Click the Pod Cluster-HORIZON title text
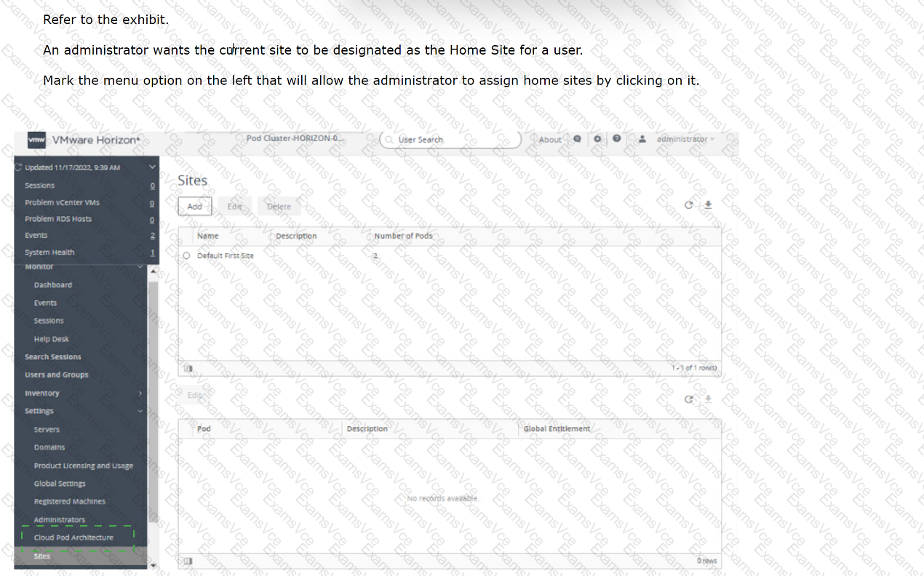The height and width of the screenshot is (576, 924). coord(295,138)
